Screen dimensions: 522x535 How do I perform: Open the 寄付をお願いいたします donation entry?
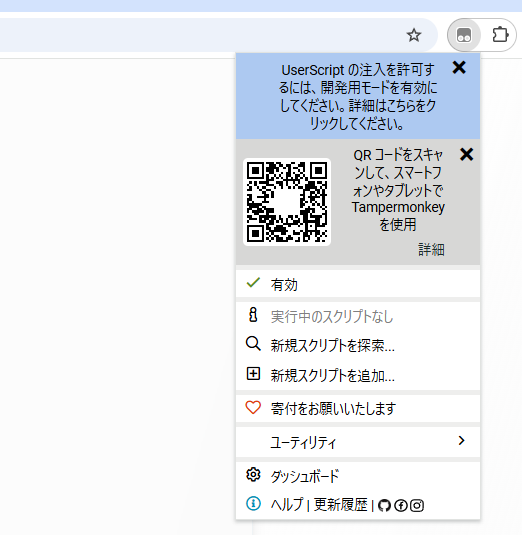coord(358,408)
